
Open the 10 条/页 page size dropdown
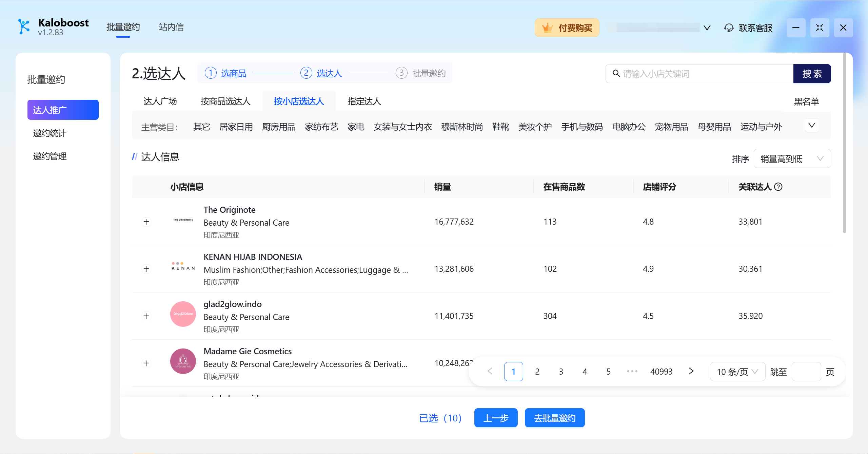coord(737,372)
